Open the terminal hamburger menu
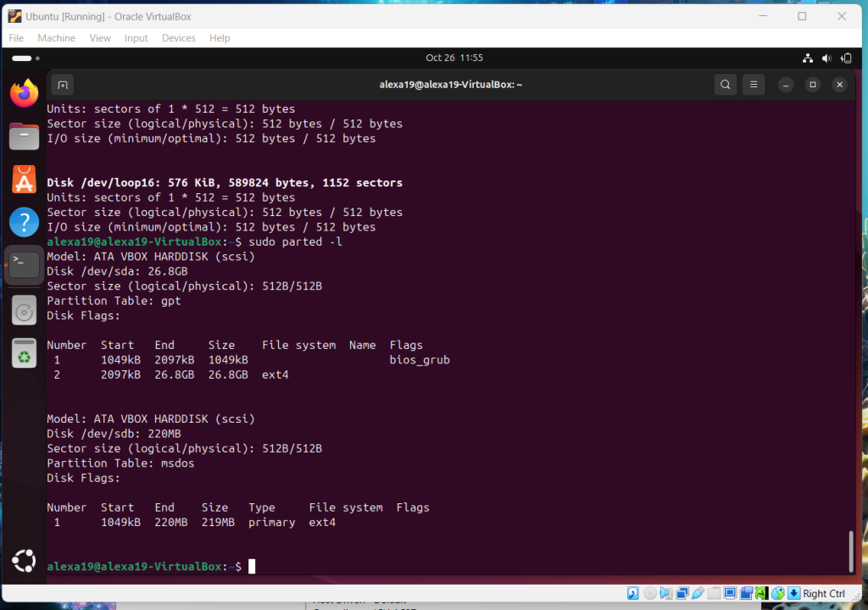 pyautogui.click(x=754, y=85)
